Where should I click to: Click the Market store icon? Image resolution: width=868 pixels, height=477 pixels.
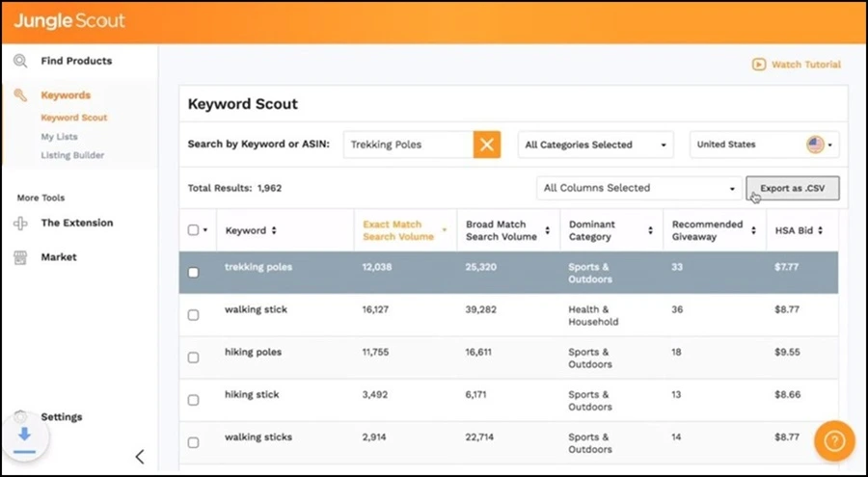click(20, 257)
